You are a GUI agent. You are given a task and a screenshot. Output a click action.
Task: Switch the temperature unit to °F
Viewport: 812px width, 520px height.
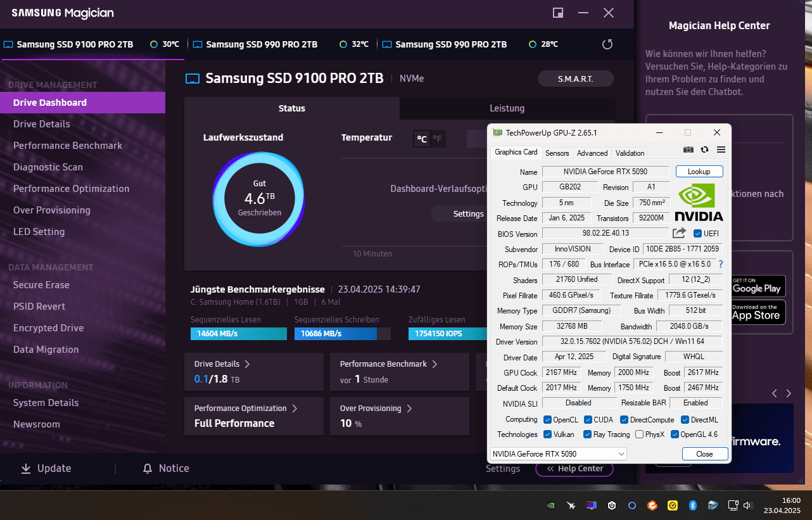[438, 139]
